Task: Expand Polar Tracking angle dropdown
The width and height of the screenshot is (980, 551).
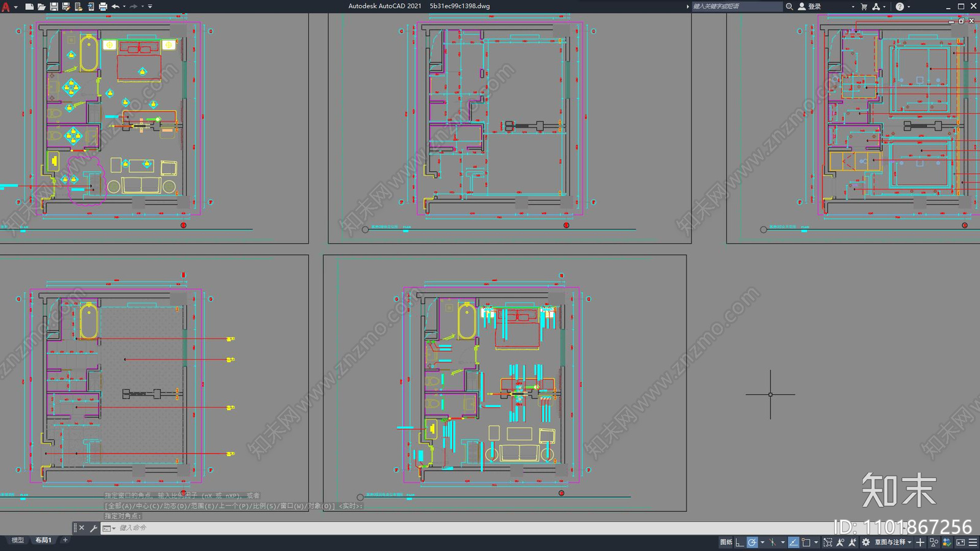Action: [763, 542]
